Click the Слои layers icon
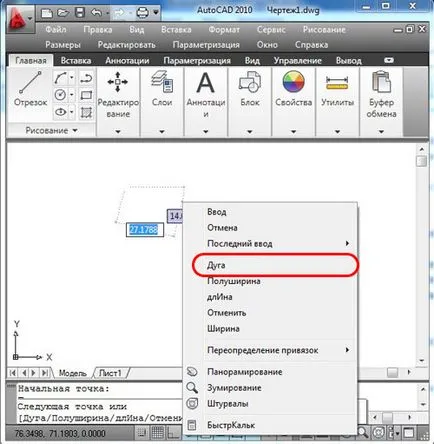 point(162,82)
